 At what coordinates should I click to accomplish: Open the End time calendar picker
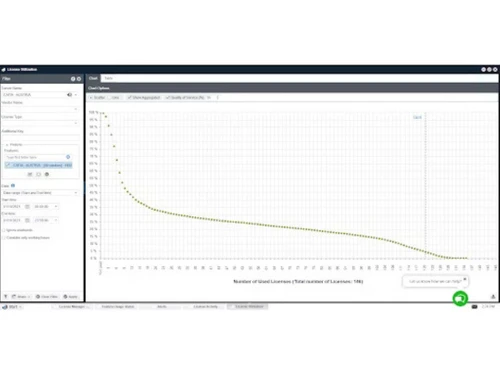27,220
